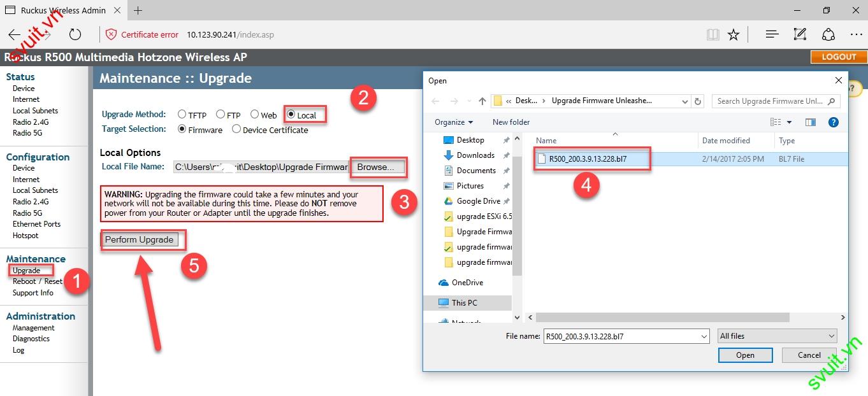Select FTP upgrade method
Screen dimensions: 868x396
221,115
